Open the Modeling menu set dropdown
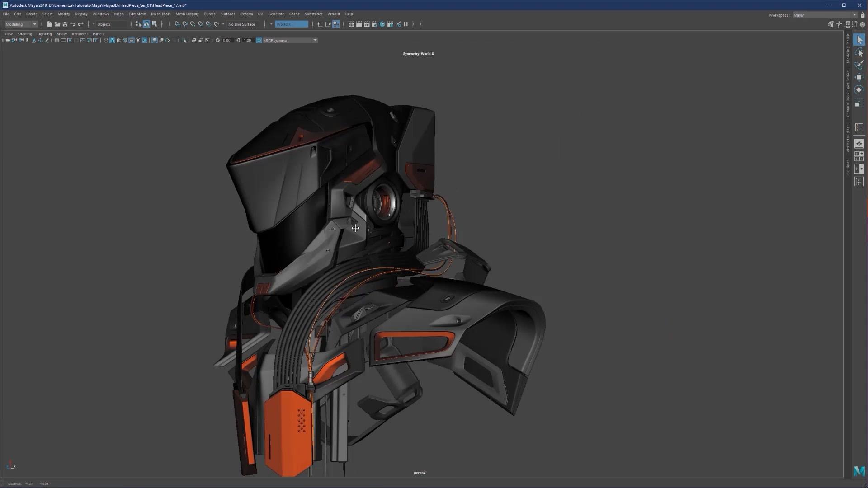Screen dimensions: 868x488 point(21,24)
